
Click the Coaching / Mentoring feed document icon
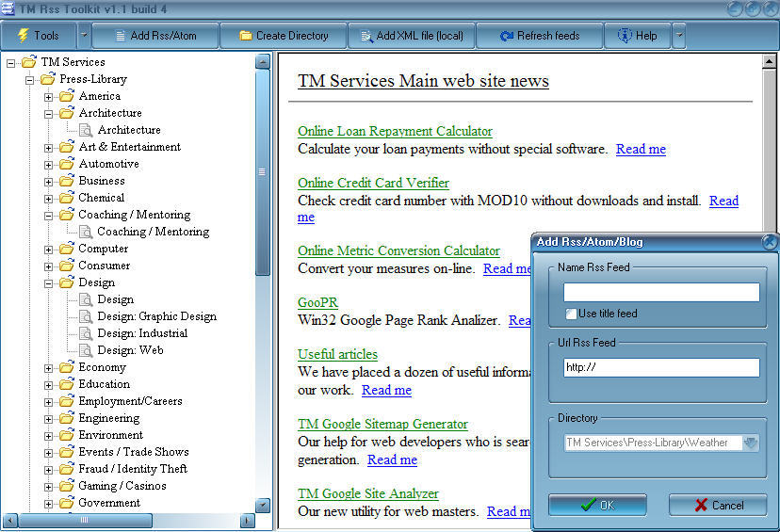(86, 232)
